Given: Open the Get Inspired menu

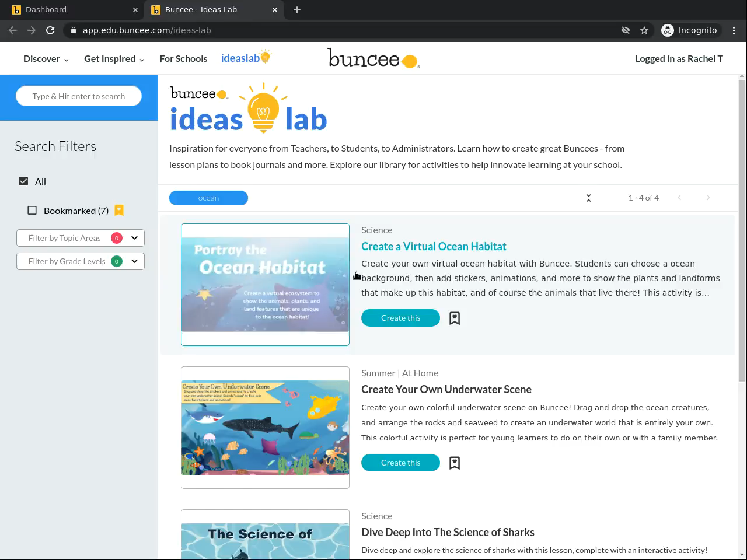Looking at the screenshot, I should click(x=114, y=58).
